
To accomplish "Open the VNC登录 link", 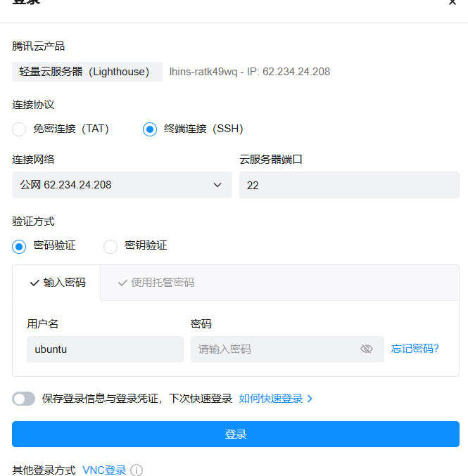I will click(104, 470).
